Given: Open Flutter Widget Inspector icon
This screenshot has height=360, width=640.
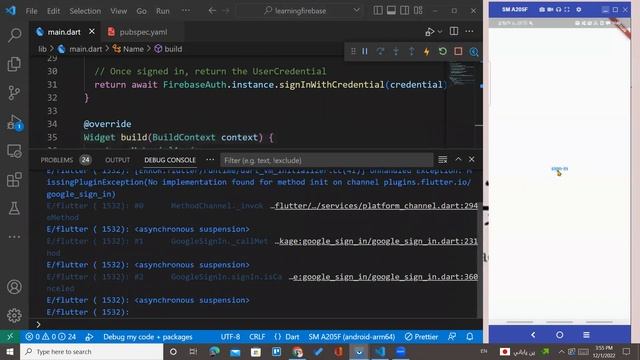Looking at the screenshot, I should pos(473,51).
